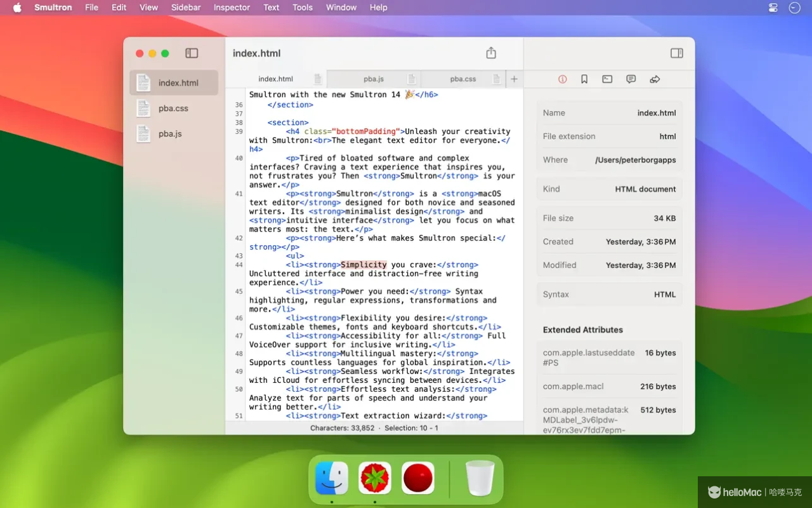Click the clock icon in menu bar
The height and width of the screenshot is (508, 812).
[x=794, y=8]
